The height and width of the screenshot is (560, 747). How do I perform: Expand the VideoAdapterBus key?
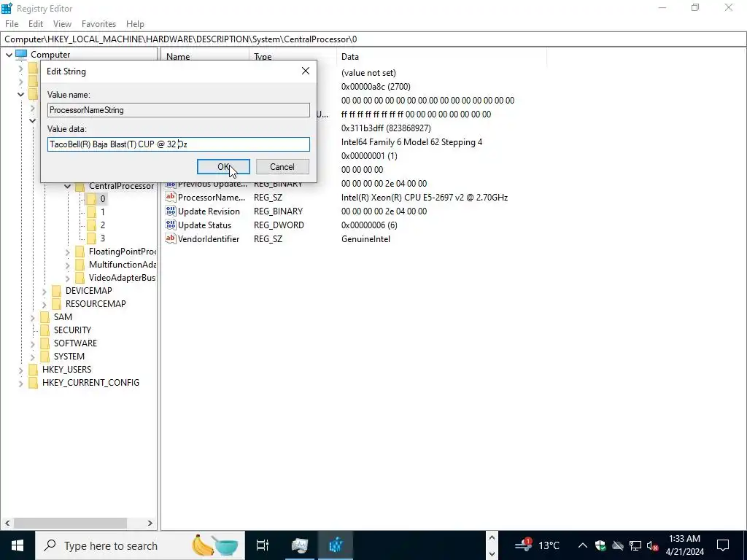68,278
